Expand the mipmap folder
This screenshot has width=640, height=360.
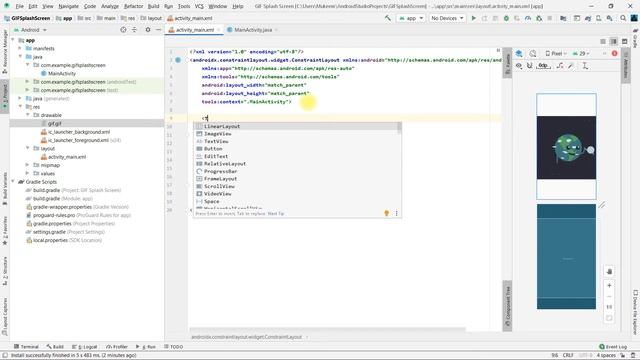[27, 165]
